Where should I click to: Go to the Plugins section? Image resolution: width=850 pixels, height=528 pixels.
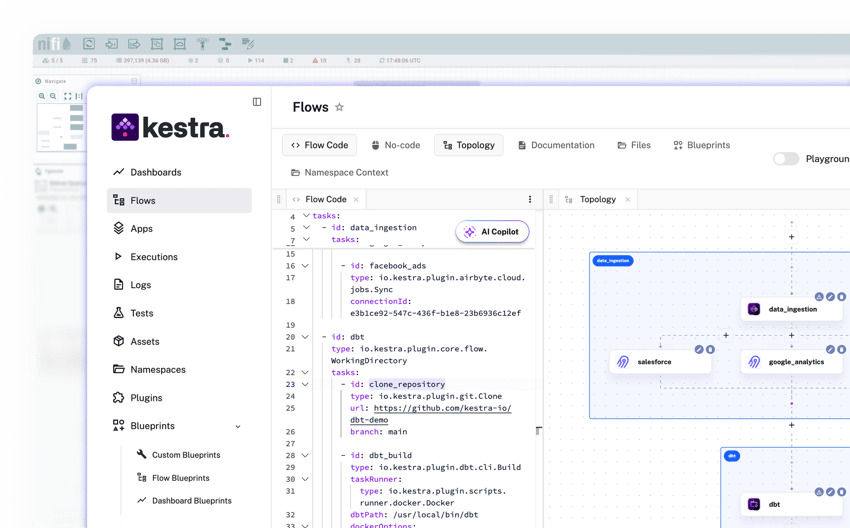tap(146, 398)
